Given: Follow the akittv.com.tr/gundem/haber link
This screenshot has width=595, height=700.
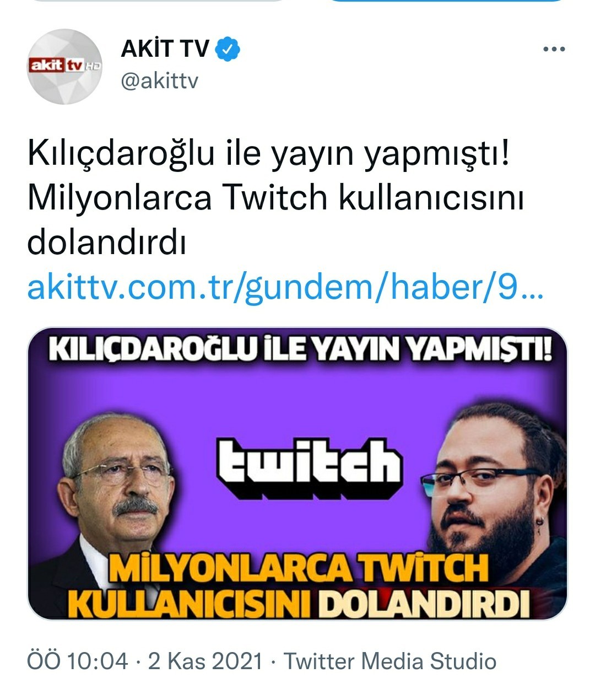Looking at the screenshot, I should 285,288.
